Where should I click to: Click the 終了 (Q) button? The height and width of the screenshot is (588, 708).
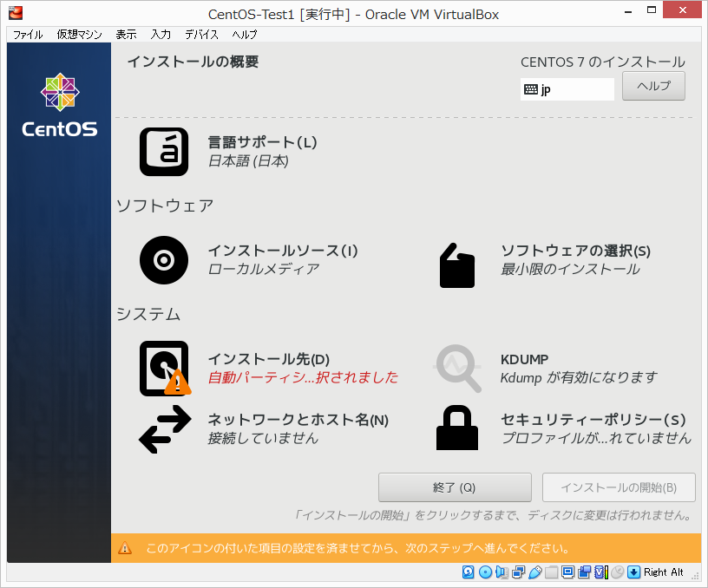(455, 487)
